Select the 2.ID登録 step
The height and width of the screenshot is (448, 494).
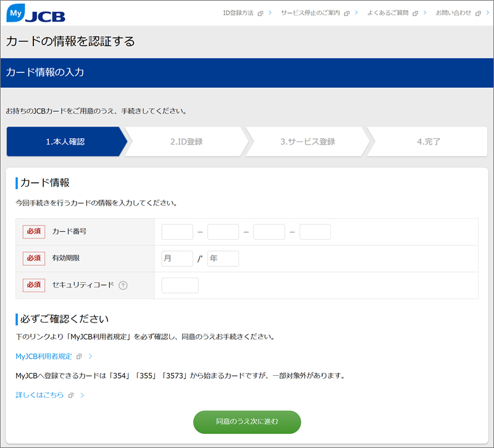[186, 142]
